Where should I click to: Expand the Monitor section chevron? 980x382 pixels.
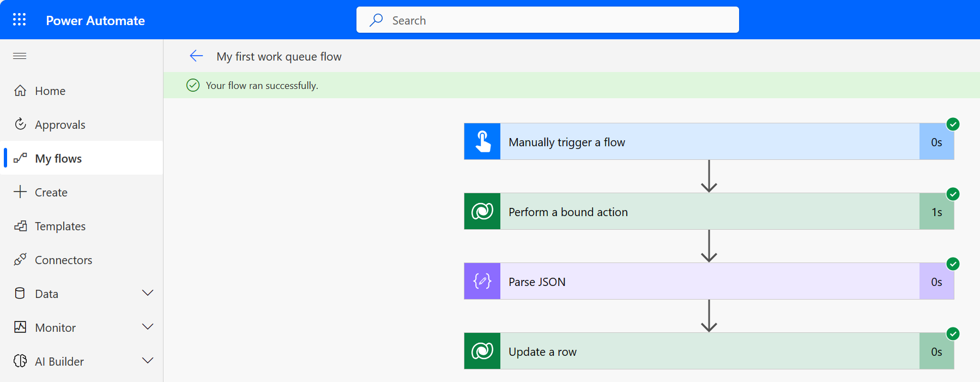[x=148, y=327]
